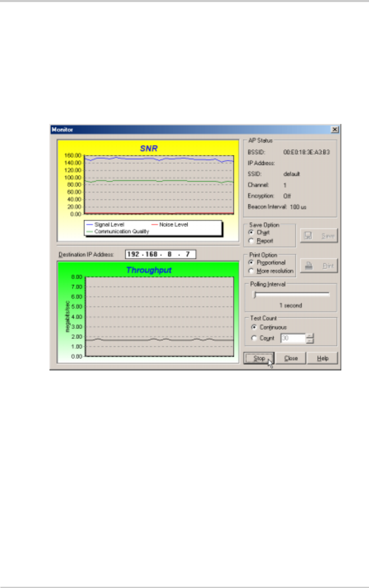Click the Beacon Interval 100 us text
Image resolution: width=369 pixels, height=588 pixels.
277,206
